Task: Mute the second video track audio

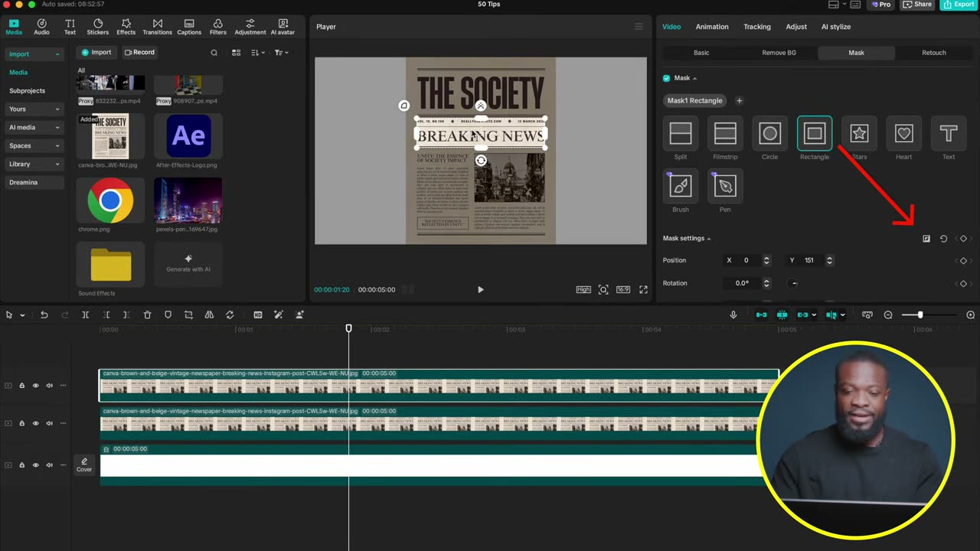Action: pos(49,423)
